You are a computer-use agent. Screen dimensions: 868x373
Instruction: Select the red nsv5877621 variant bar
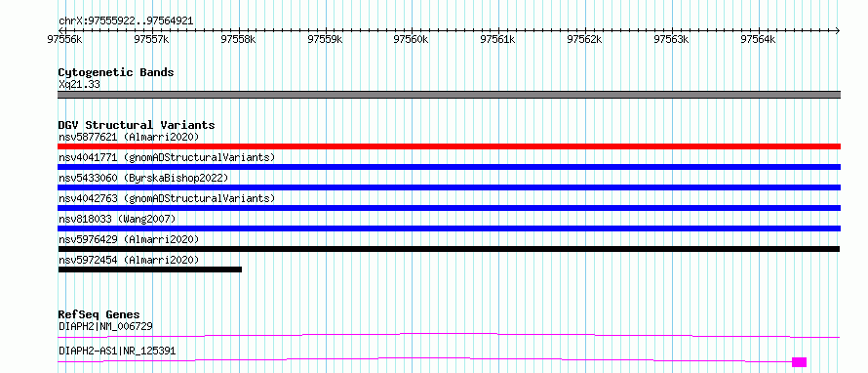[449, 146]
